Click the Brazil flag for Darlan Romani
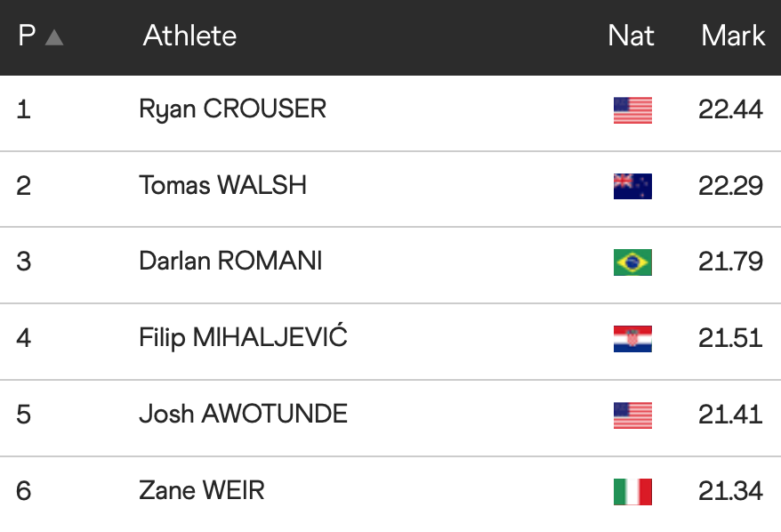Image resolution: width=781 pixels, height=532 pixels. pos(632,262)
